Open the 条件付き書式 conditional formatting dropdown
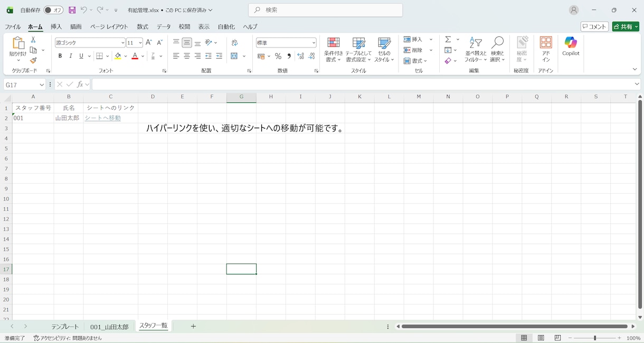 pyautogui.click(x=333, y=50)
